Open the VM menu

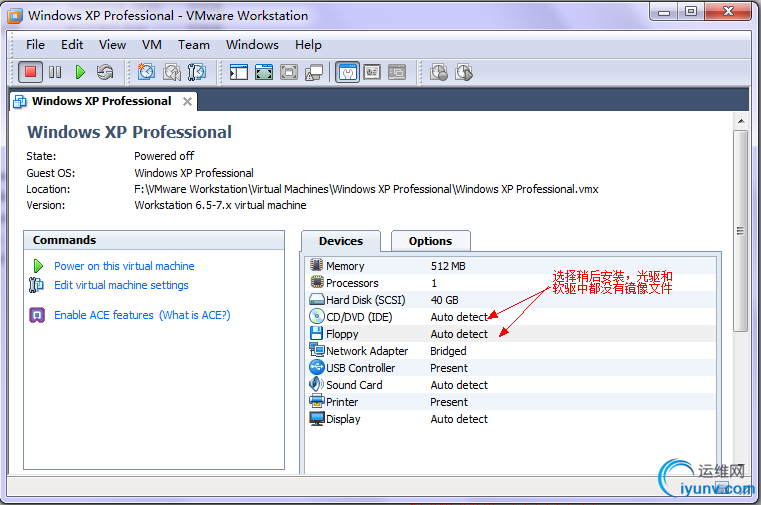152,44
